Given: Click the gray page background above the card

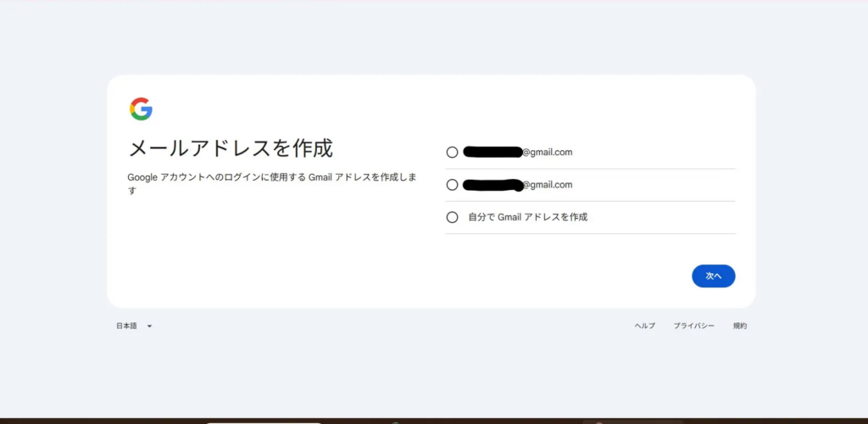Looking at the screenshot, I should [x=424, y=38].
